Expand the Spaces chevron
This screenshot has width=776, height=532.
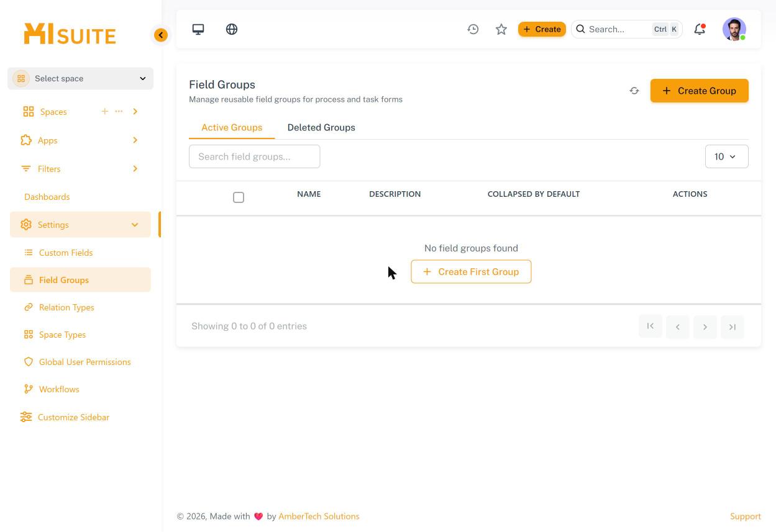[x=135, y=112]
